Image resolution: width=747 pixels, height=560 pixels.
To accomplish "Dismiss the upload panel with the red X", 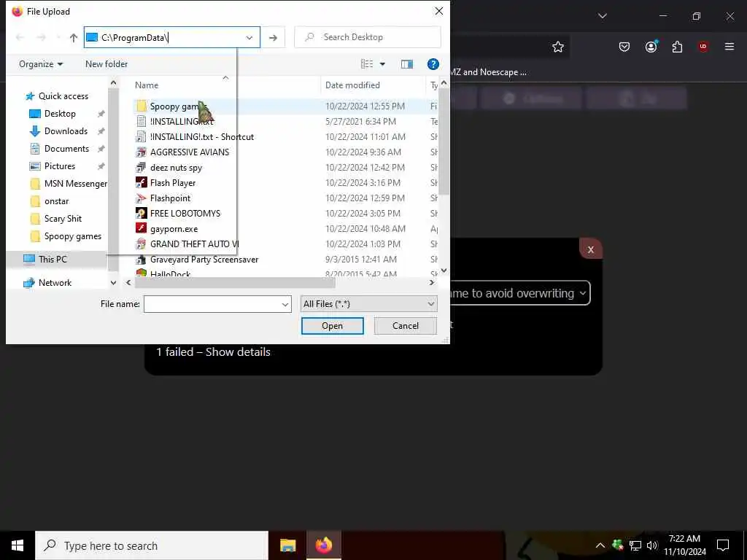I will click(591, 249).
